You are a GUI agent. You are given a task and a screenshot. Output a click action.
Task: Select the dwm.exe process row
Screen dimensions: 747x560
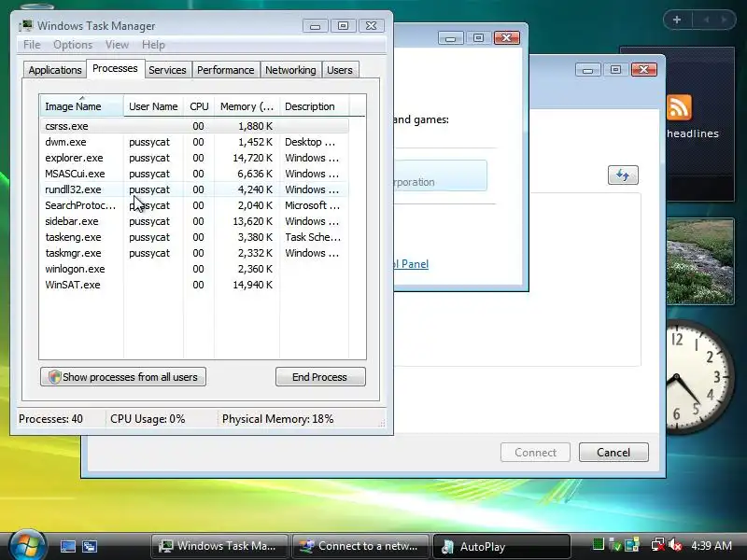click(x=194, y=142)
